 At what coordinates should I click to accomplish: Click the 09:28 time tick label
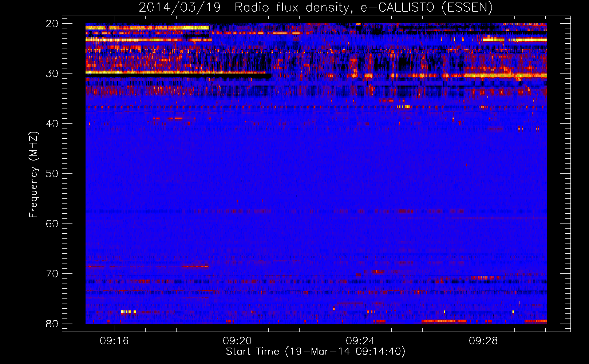(483, 341)
